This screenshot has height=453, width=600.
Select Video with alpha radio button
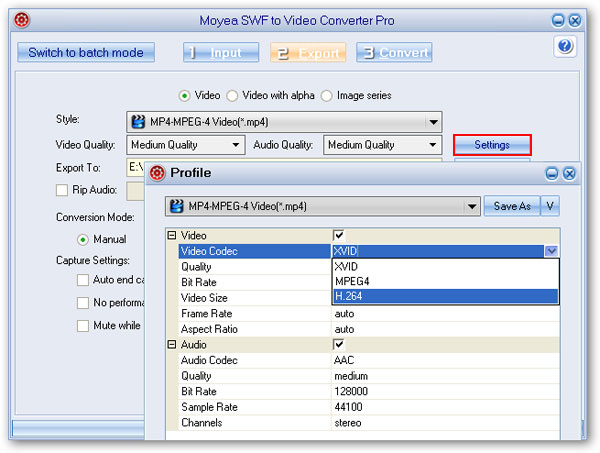click(232, 96)
